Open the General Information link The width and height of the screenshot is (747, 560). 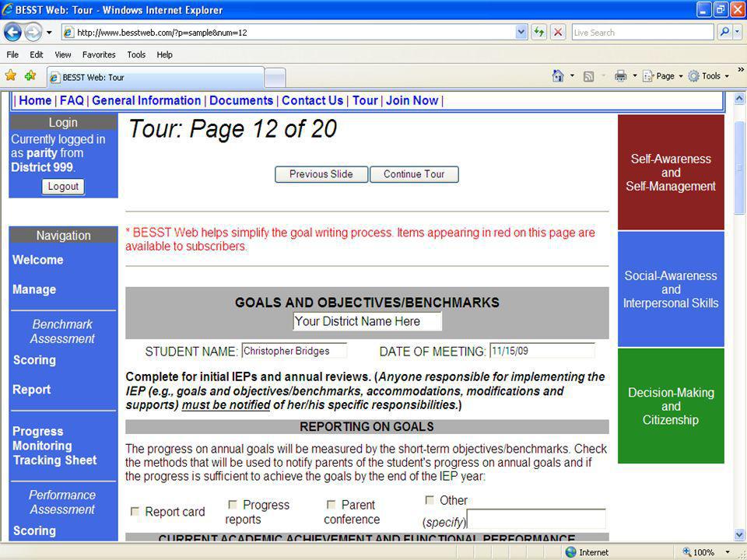click(146, 100)
